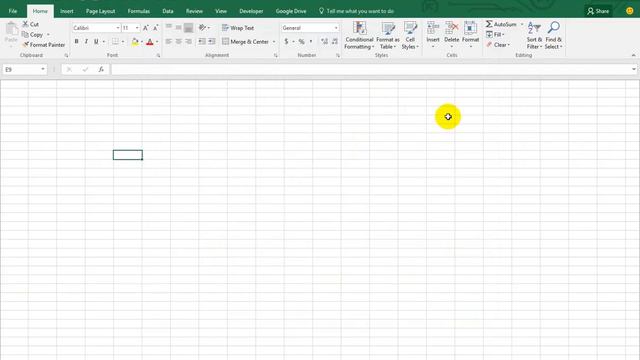Switch to the Insert tab
The width and height of the screenshot is (640, 360).
click(67, 11)
